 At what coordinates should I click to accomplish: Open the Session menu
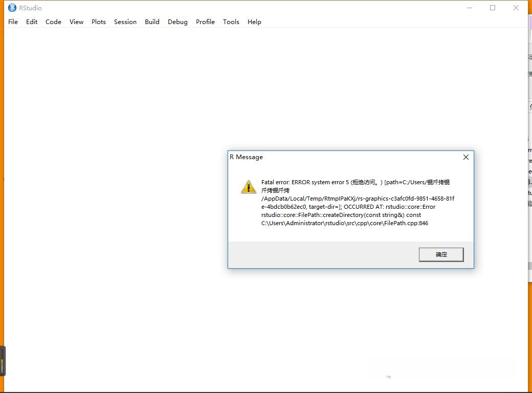(125, 21)
